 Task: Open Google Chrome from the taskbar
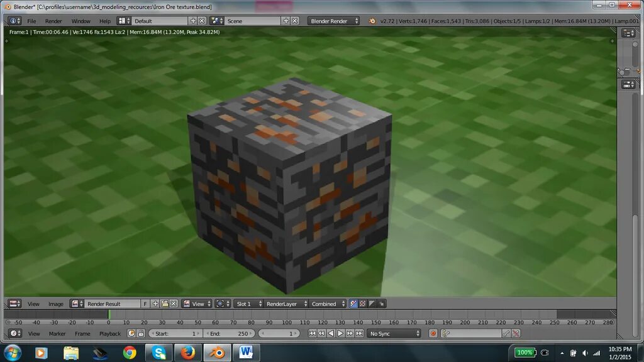coord(130,353)
